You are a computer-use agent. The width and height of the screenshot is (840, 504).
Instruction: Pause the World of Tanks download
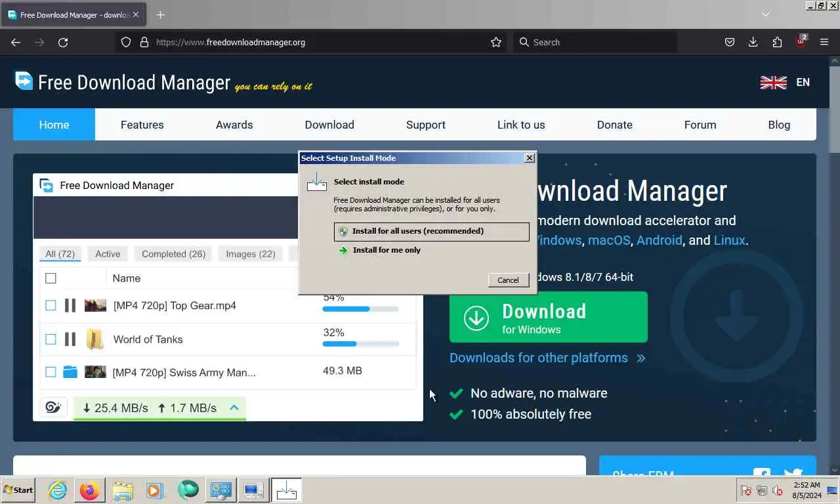pos(70,339)
